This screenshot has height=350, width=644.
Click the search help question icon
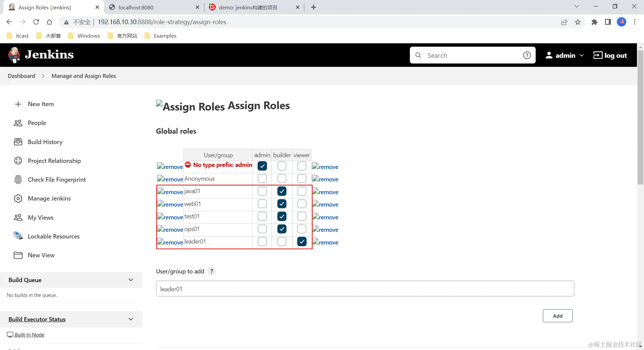point(527,55)
